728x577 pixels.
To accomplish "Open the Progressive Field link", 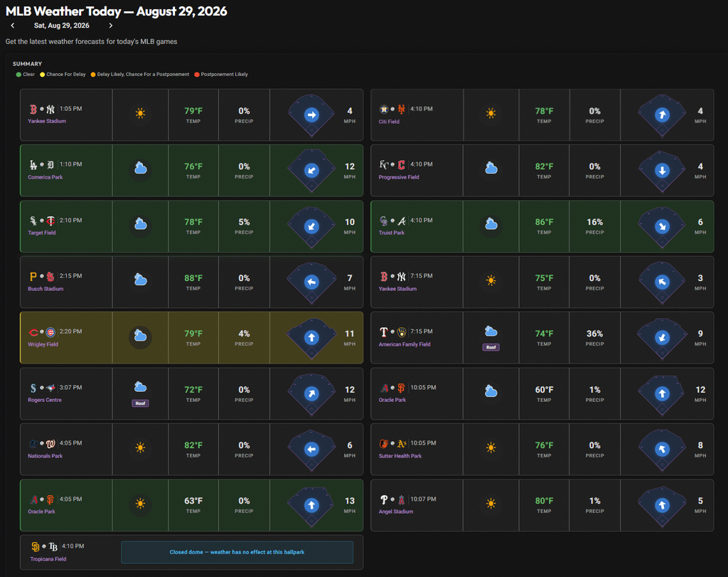I will (399, 177).
